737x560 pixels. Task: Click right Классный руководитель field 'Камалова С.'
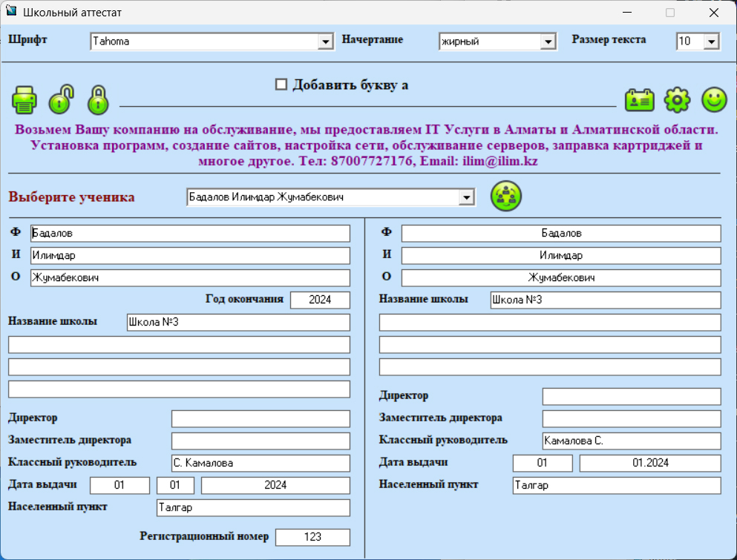(x=632, y=441)
